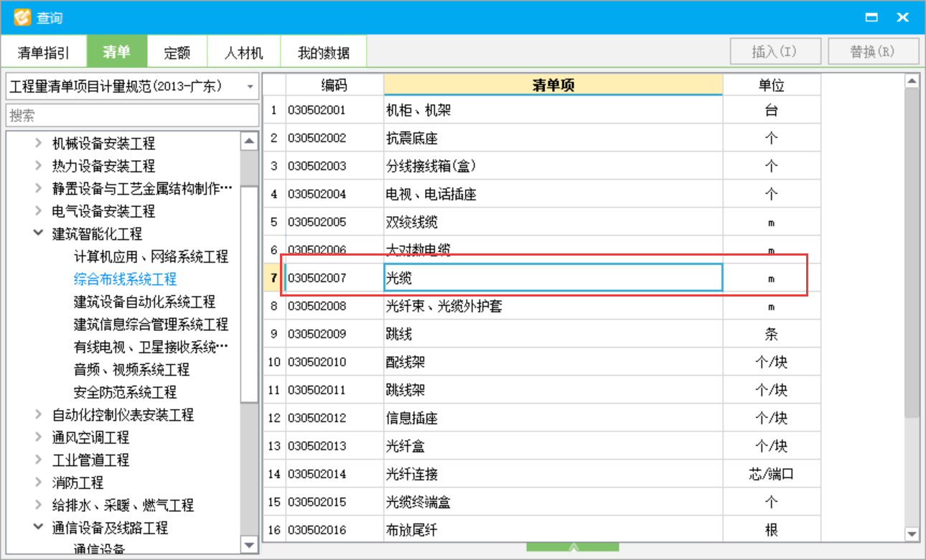926x560 pixels.
Task: Select the 清单 tab
Action: [116, 52]
